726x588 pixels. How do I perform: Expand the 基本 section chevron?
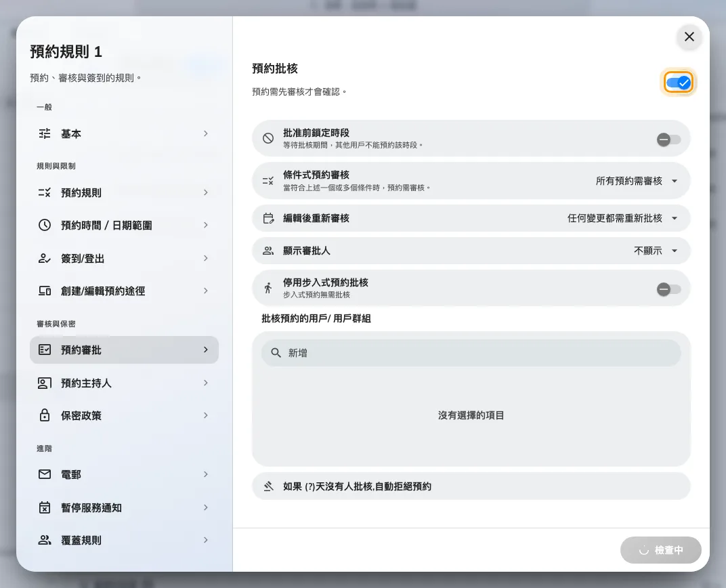(206, 134)
